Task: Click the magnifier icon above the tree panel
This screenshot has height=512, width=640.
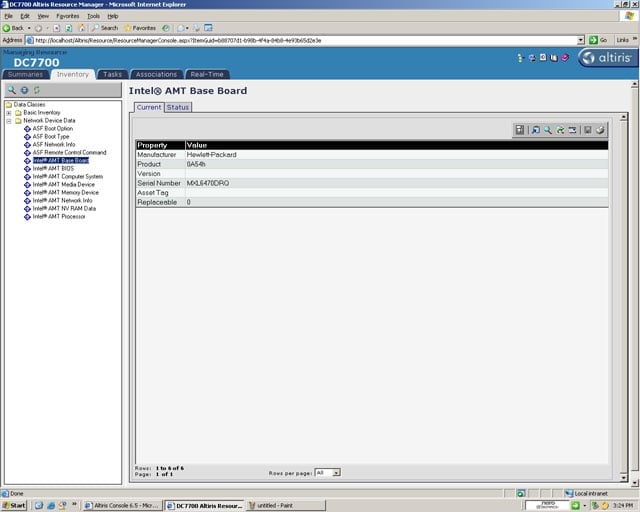Action: click(x=12, y=90)
